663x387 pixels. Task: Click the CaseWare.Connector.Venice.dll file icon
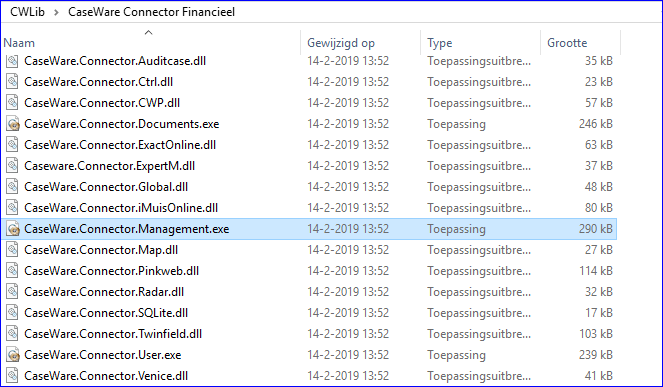[12, 376]
